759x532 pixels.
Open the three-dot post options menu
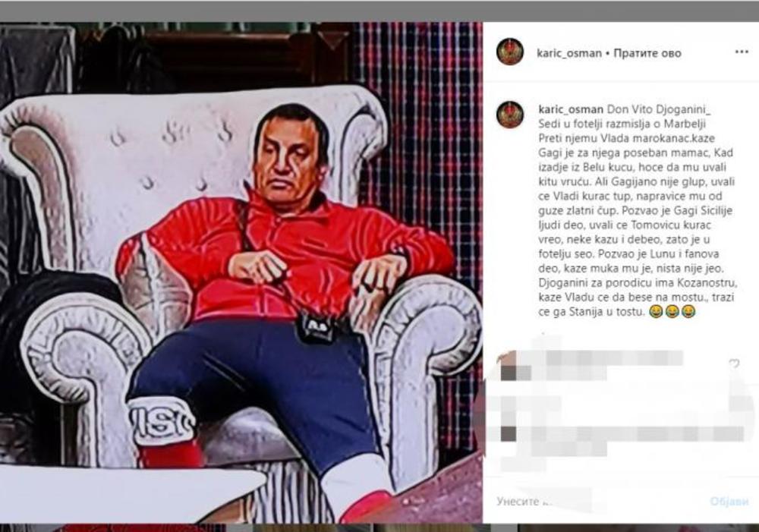tap(742, 52)
